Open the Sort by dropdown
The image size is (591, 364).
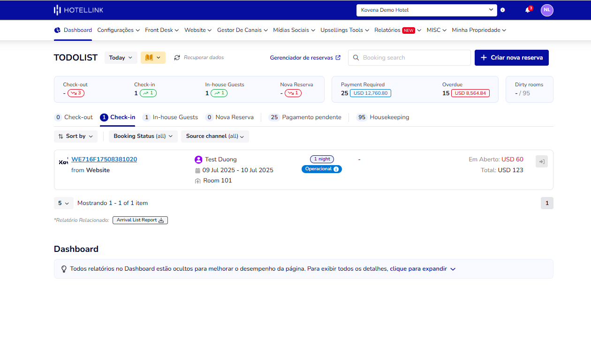(x=76, y=136)
